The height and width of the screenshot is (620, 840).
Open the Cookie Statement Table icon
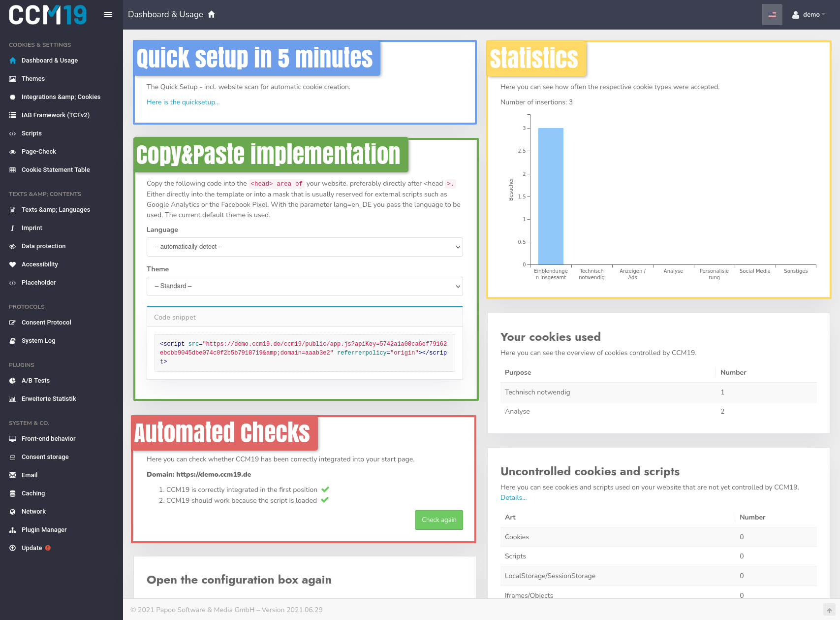12,169
